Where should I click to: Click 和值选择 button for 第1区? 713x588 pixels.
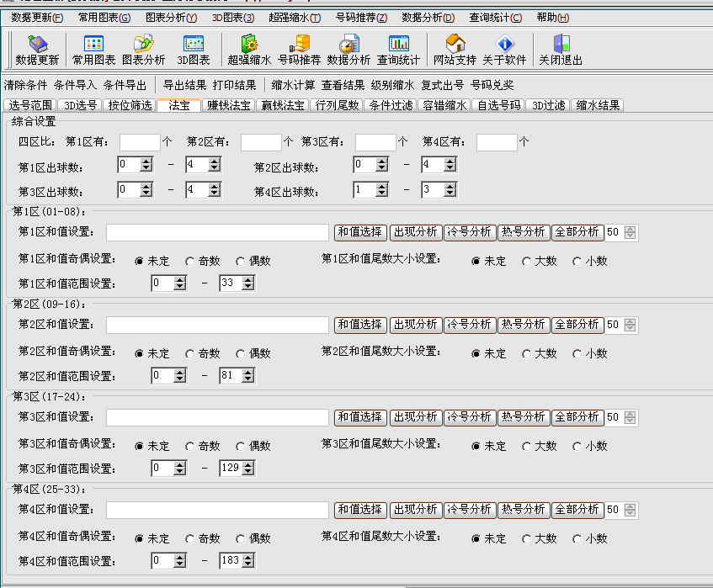[x=360, y=232]
